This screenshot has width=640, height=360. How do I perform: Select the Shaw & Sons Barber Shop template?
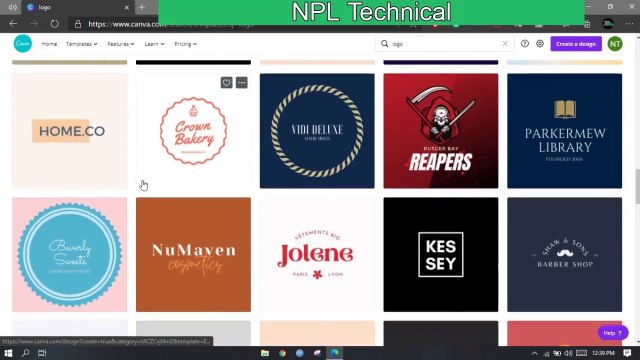(x=564, y=255)
